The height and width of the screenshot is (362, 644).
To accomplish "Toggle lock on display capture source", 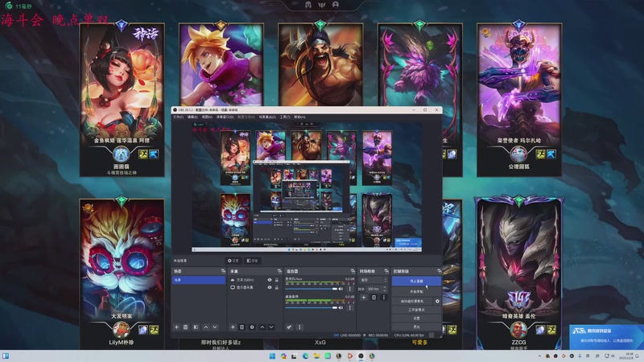I will click(x=276, y=287).
